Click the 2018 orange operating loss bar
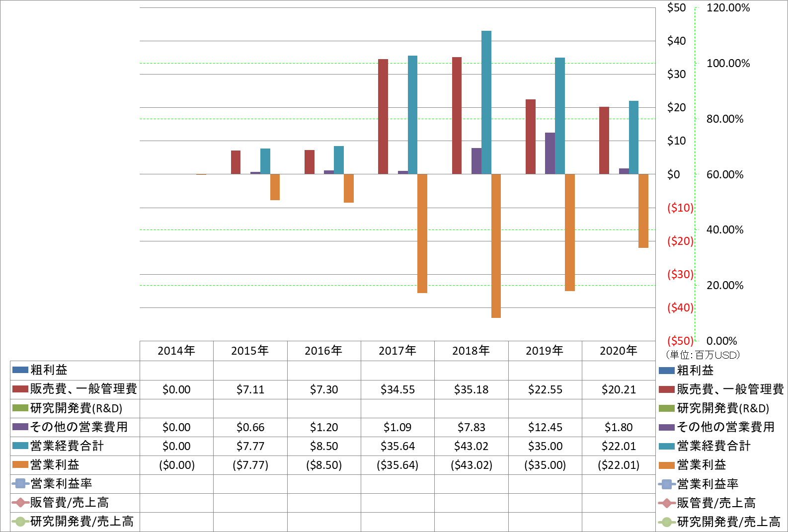Screen dimensions: 788x532 [x=496, y=246]
